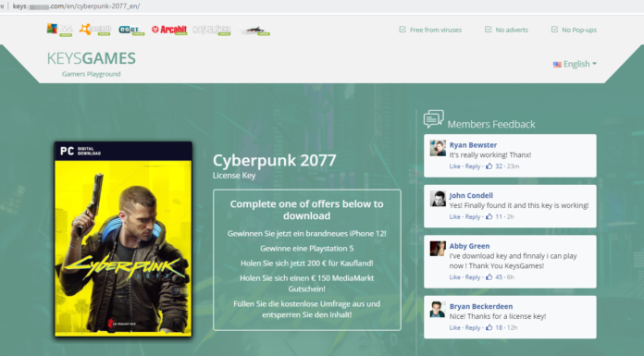Click the KEYSGAMES site logo

point(92,58)
